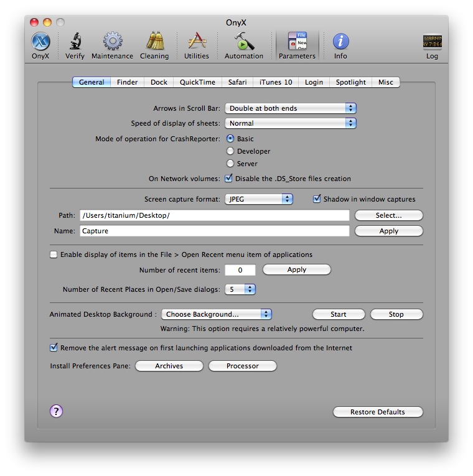Switch to the Misc tab
This screenshot has height=476, width=473.
pos(386,82)
